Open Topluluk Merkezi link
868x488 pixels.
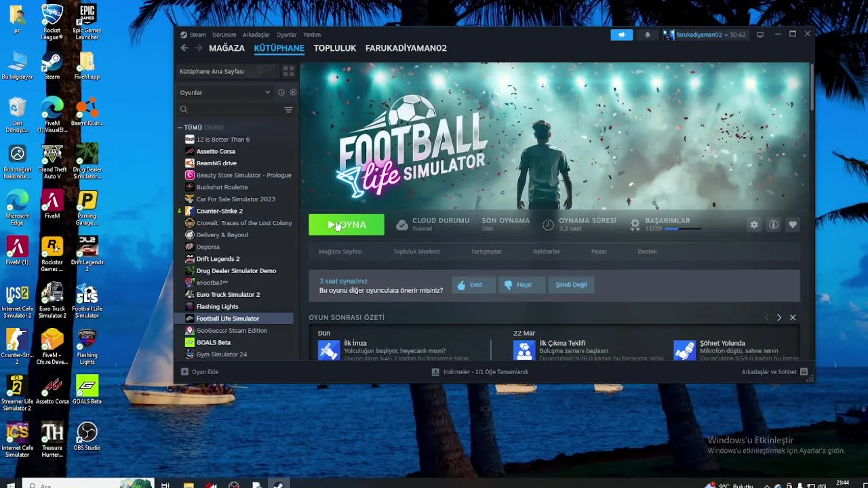click(416, 251)
